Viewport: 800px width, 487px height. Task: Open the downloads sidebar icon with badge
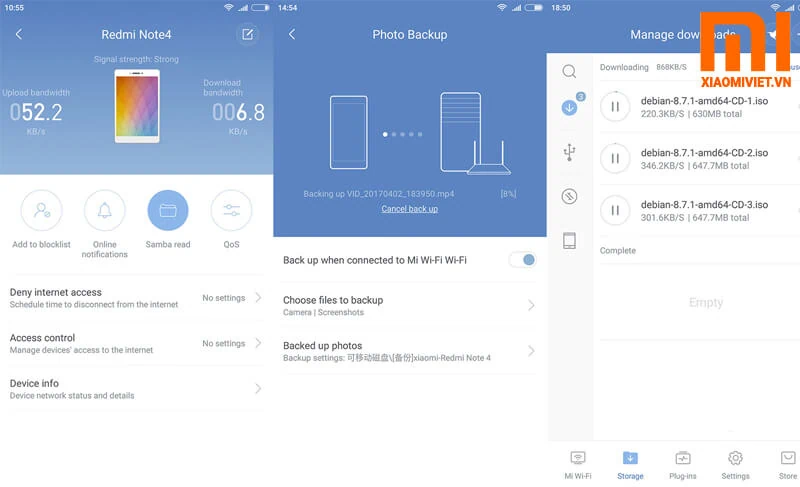pos(570,106)
